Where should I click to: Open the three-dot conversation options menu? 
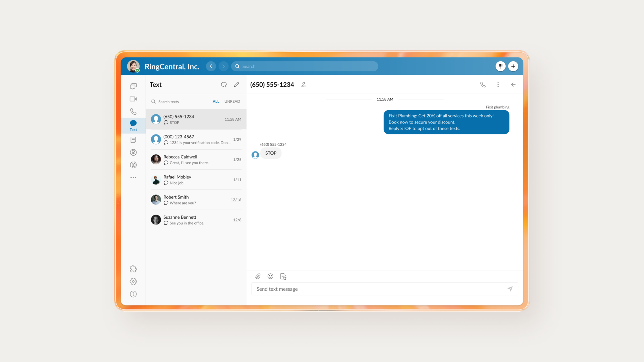click(498, 85)
